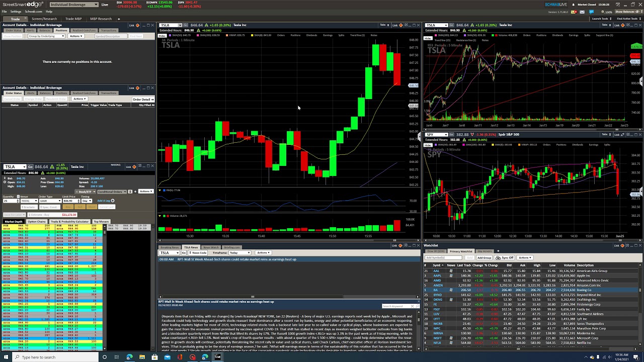The image size is (644, 362).
Task: Click the Buy button
Action: click(x=68, y=207)
